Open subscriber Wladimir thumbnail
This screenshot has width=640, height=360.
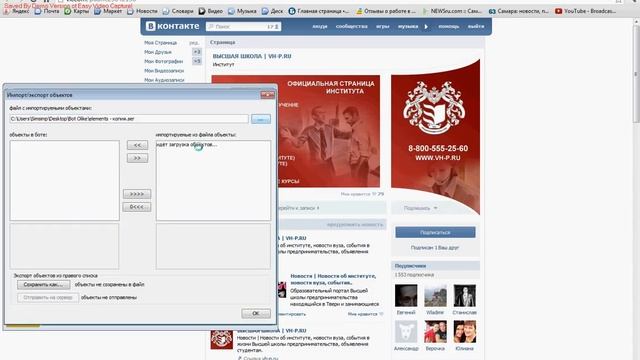point(435,296)
